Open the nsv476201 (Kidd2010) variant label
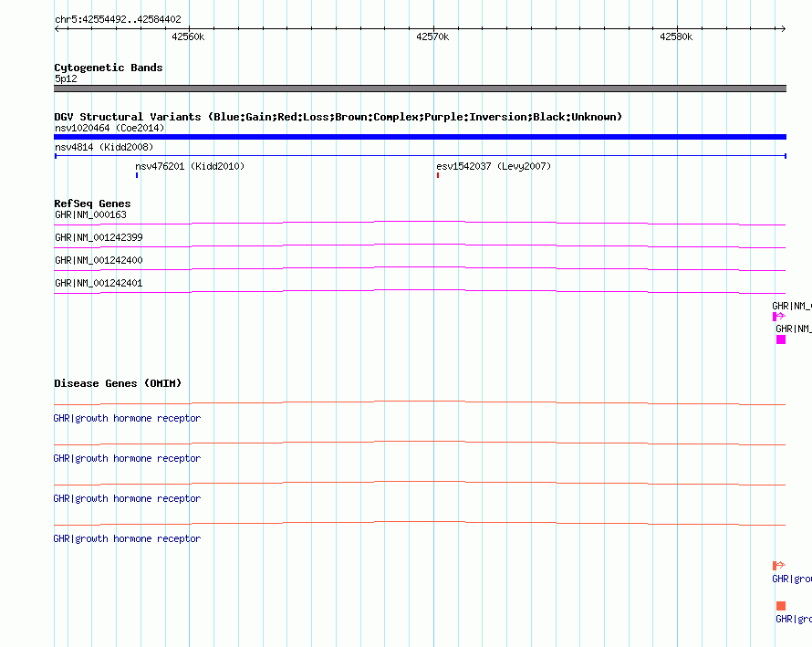 (190, 166)
